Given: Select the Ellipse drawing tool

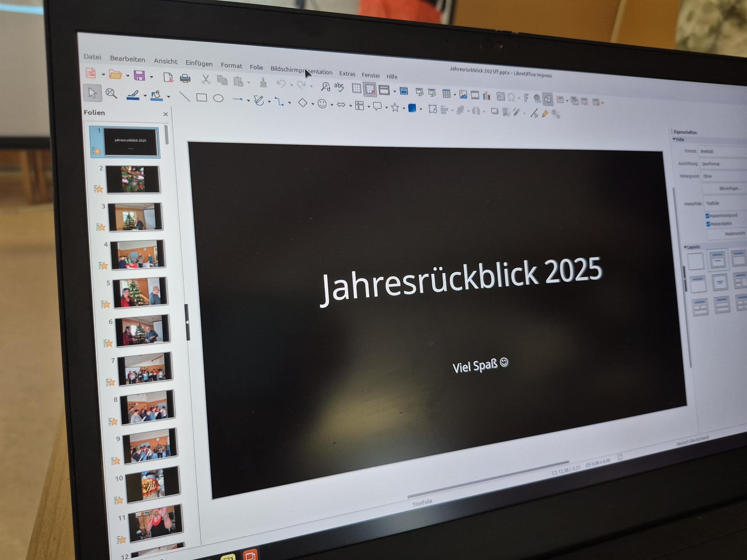Looking at the screenshot, I should pyautogui.click(x=218, y=99).
